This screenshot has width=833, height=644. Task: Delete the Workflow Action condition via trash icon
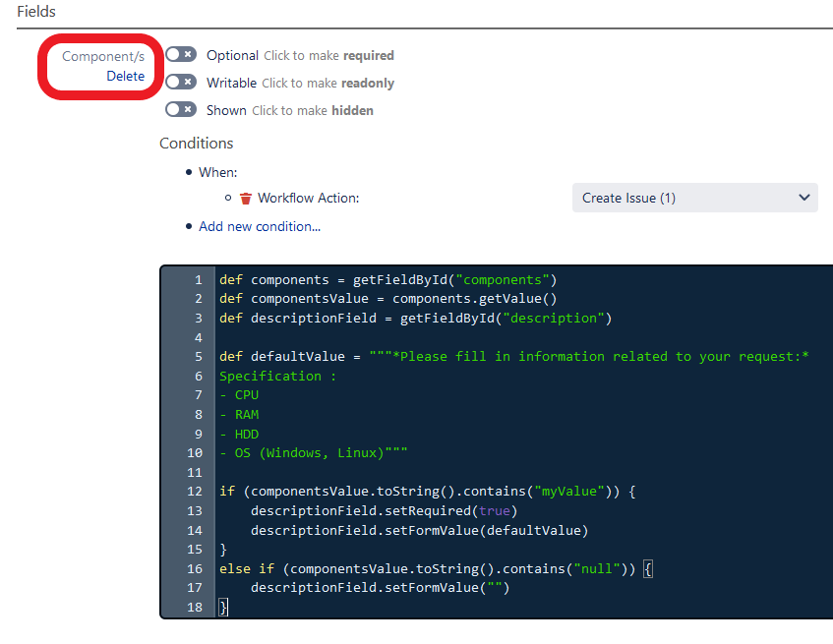(245, 198)
